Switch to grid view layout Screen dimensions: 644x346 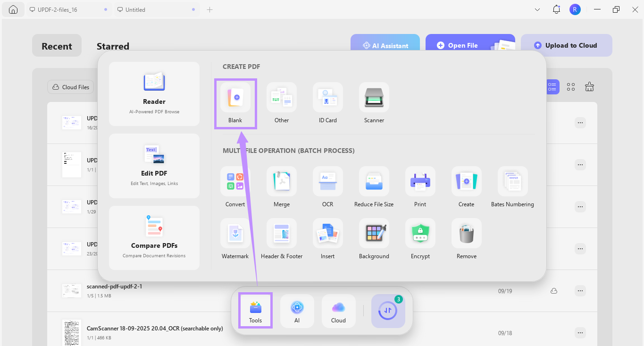(570, 86)
